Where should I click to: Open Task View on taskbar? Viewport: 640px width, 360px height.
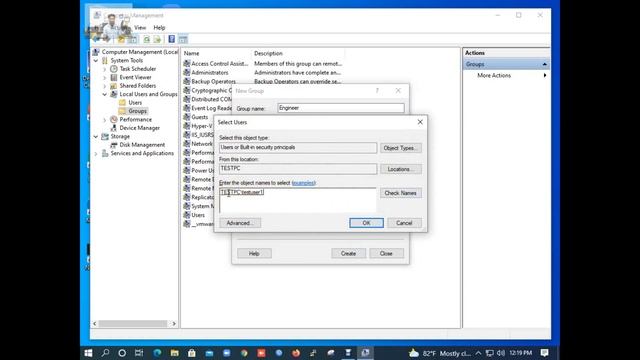point(139,353)
